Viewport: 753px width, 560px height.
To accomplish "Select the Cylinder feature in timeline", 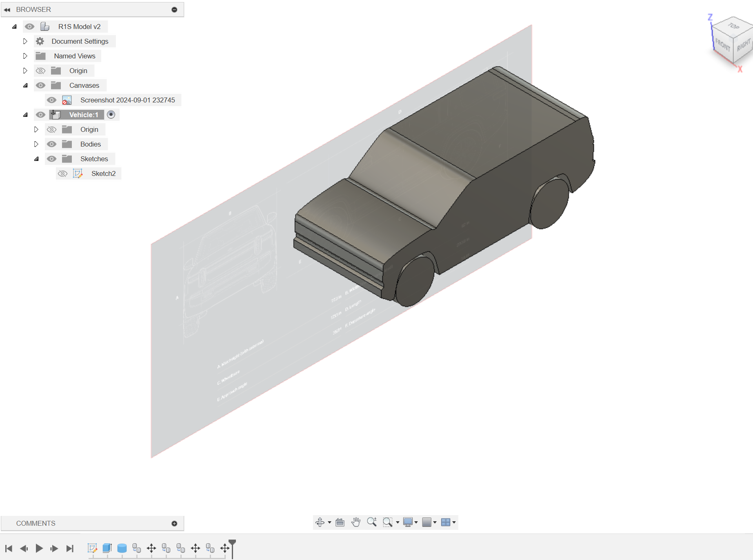I will click(x=122, y=548).
